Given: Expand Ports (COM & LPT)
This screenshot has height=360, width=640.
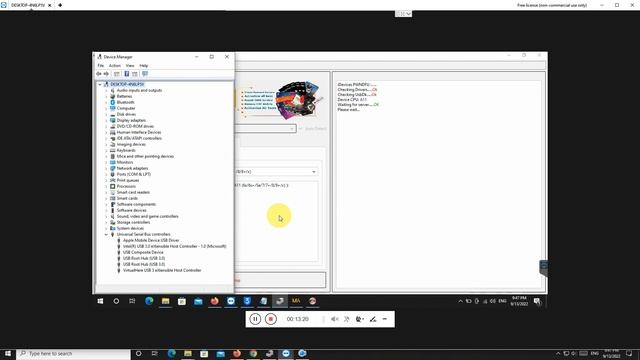Looking at the screenshot, I should click(106, 174).
